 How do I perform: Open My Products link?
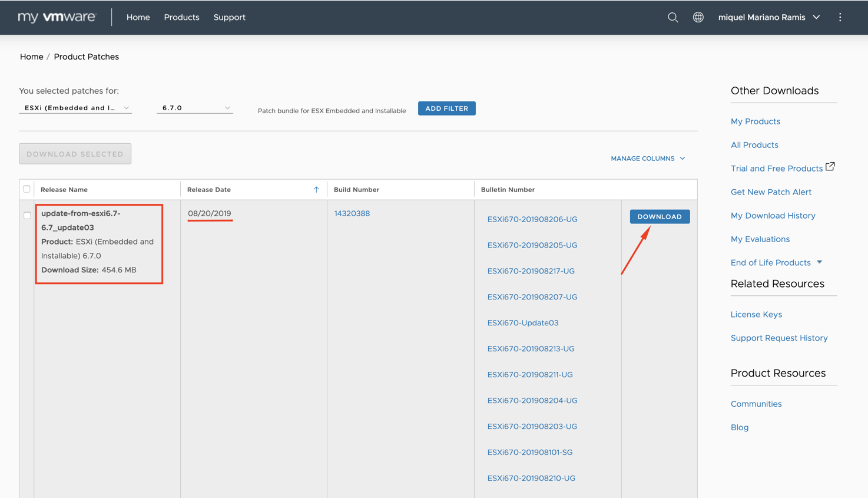pyautogui.click(x=756, y=121)
